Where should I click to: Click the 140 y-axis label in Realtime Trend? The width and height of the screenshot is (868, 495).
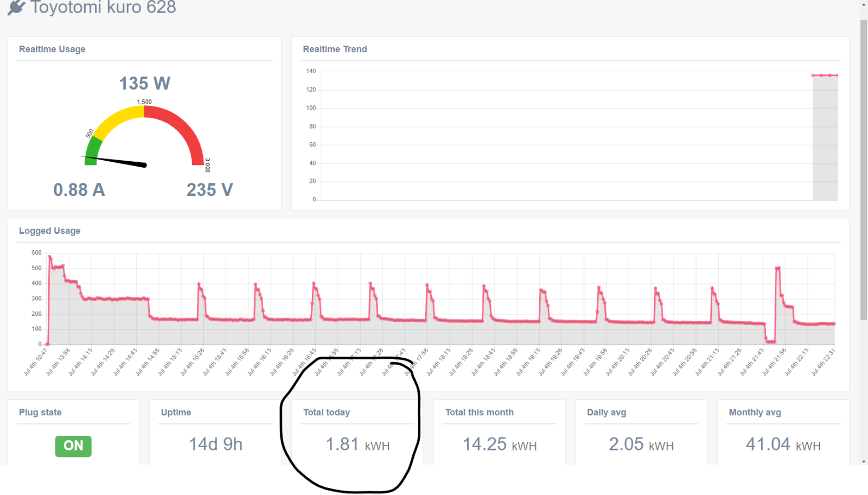pyautogui.click(x=311, y=71)
